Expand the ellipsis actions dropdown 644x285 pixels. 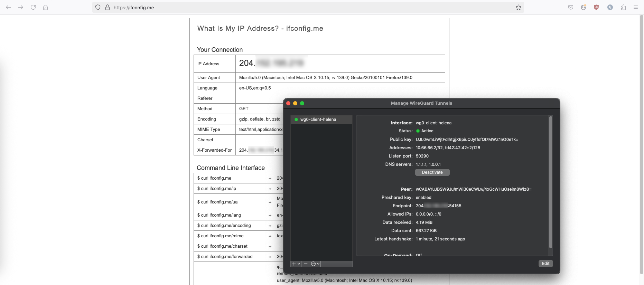pos(315,264)
